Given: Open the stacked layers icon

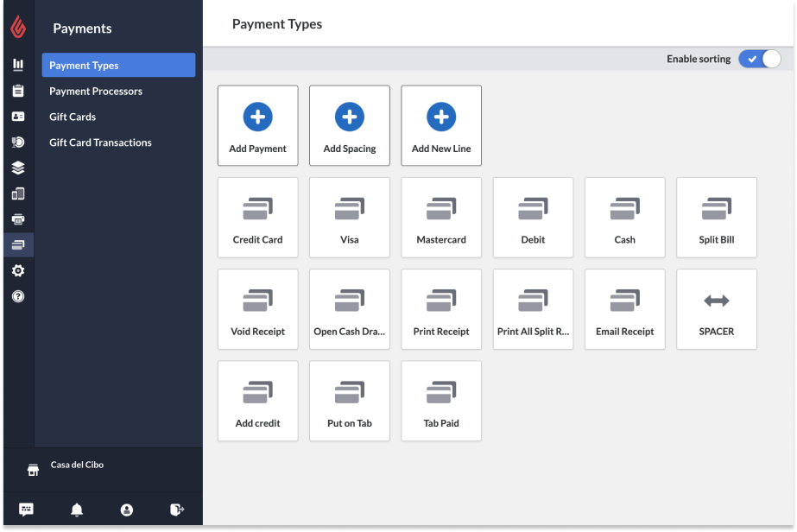Looking at the screenshot, I should (x=18, y=168).
